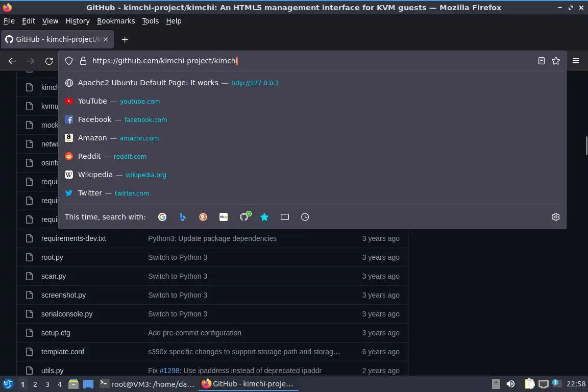The height and width of the screenshot is (392, 588).
Task: Show site security info via padlock icon
Action: 83,61
